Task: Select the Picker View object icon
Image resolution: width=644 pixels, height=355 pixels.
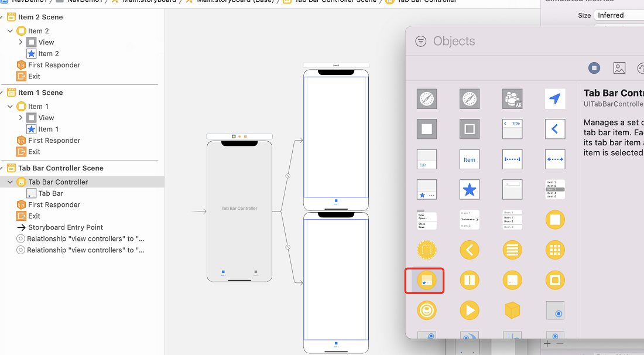Action: [555, 189]
